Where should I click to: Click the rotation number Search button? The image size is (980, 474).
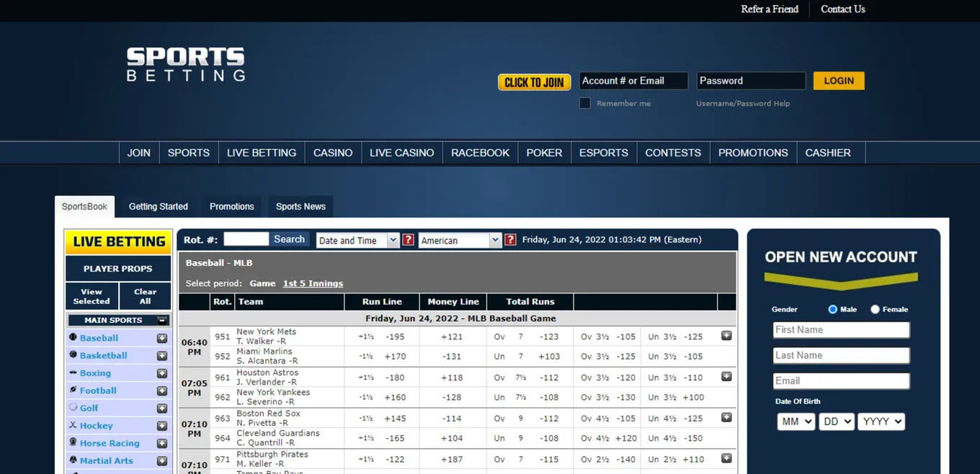click(290, 239)
